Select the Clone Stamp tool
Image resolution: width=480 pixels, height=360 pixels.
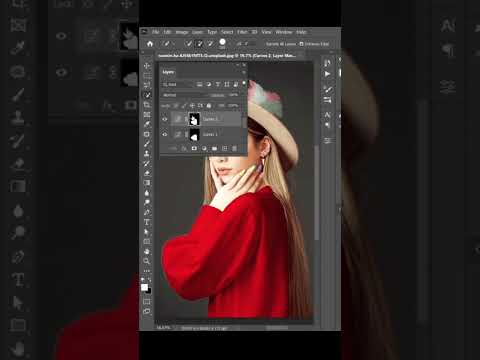pyautogui.click(x=147, y=153)
